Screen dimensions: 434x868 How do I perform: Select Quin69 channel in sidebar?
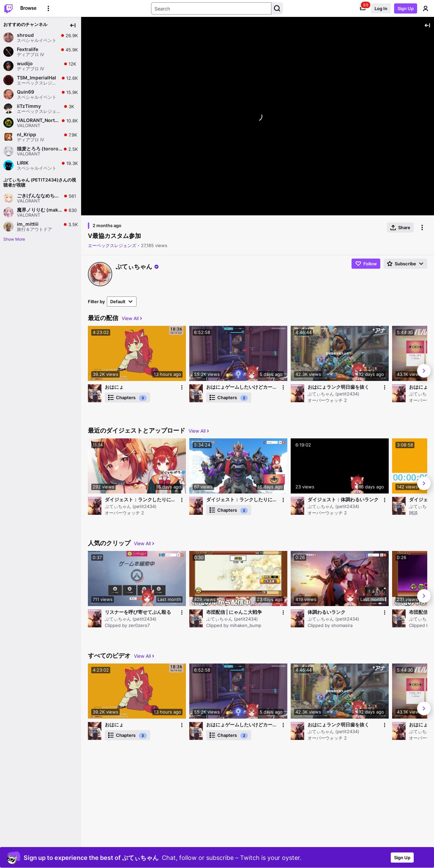(x=41, y=94)
